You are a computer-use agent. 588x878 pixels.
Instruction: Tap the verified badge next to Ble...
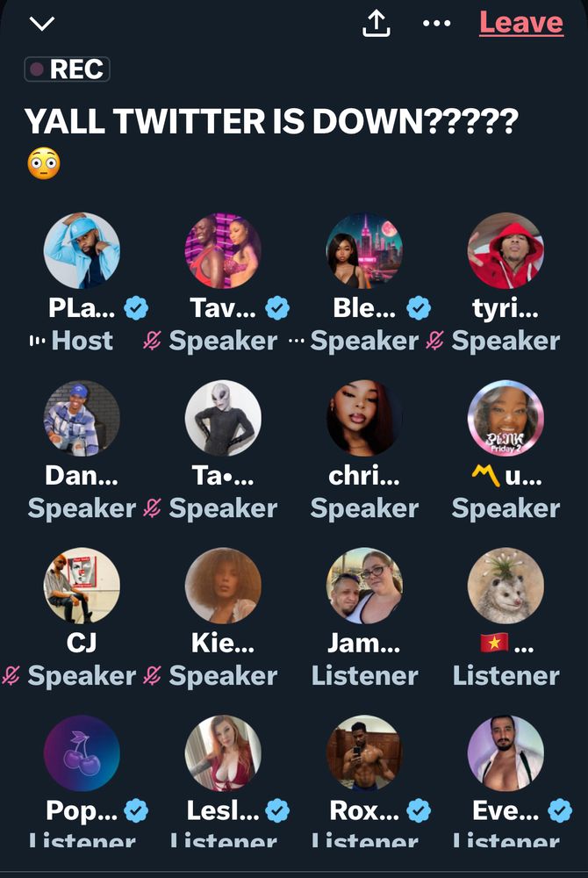[419, 308]
